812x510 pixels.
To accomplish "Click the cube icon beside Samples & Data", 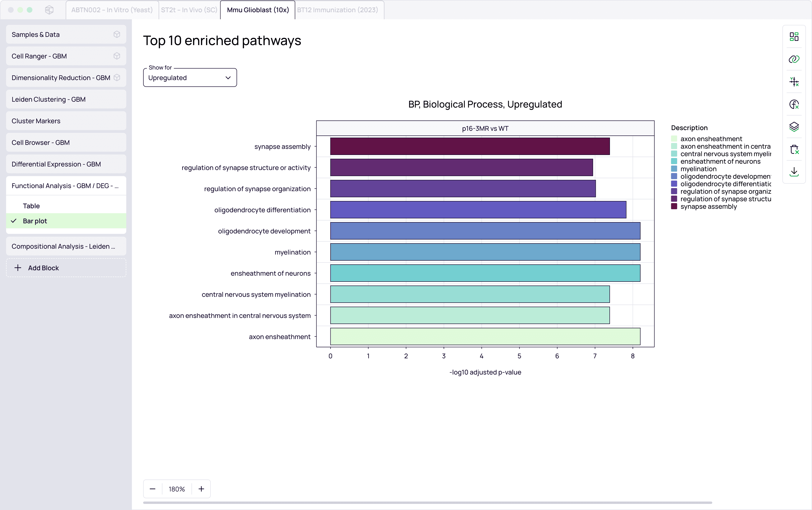I will click(x=117, y=35).
